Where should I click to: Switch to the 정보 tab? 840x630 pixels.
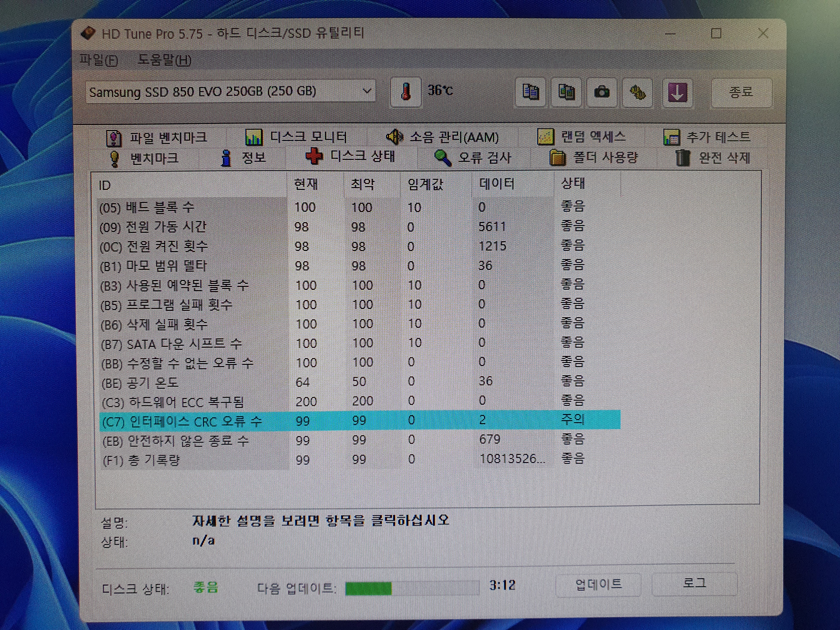[x=244, y=157]
